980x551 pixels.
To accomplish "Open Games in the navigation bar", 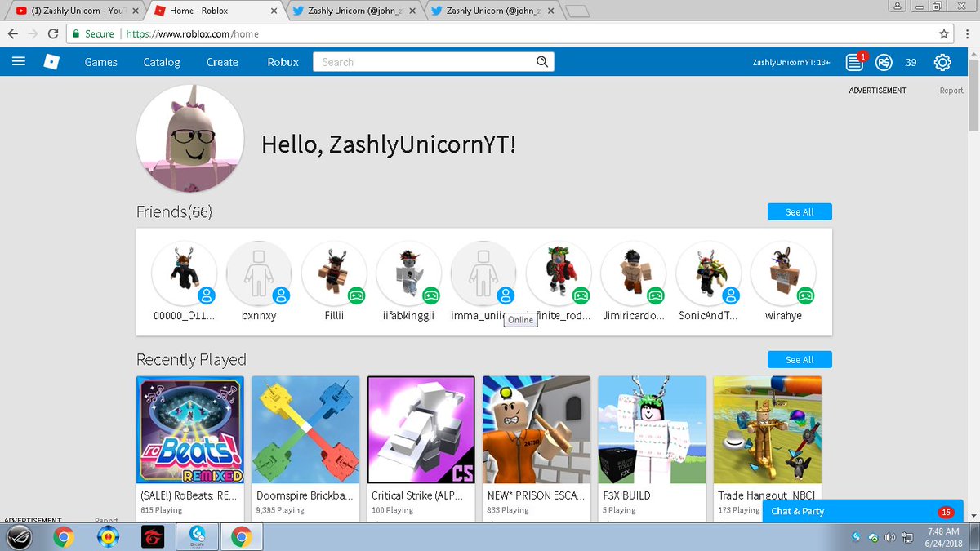I will 101,62.
